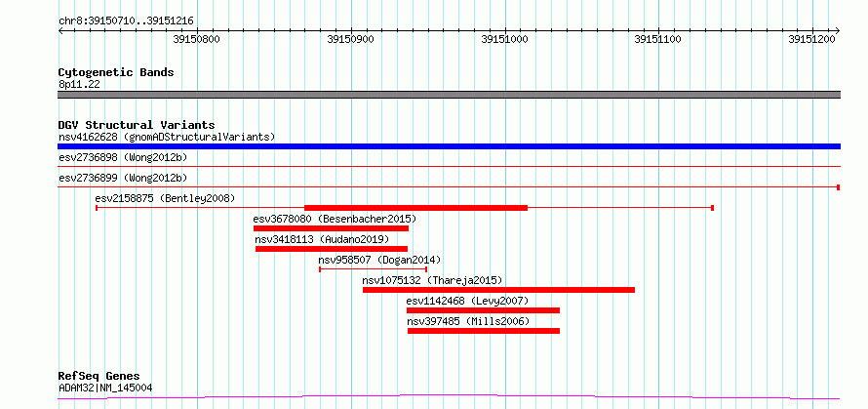Click the esv3678080 red variant bar

tap(331, 228)
